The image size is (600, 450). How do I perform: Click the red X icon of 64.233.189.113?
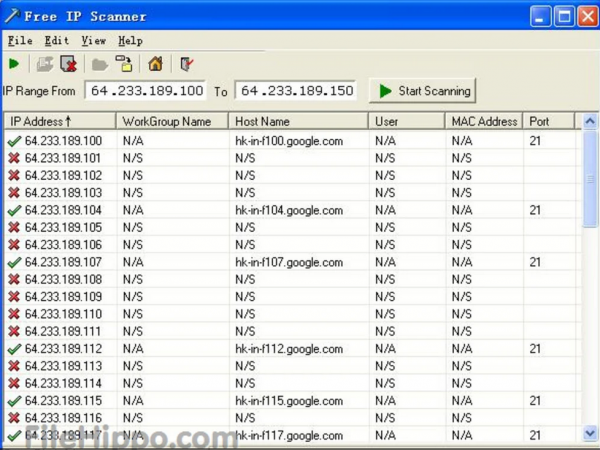point(14,366)
